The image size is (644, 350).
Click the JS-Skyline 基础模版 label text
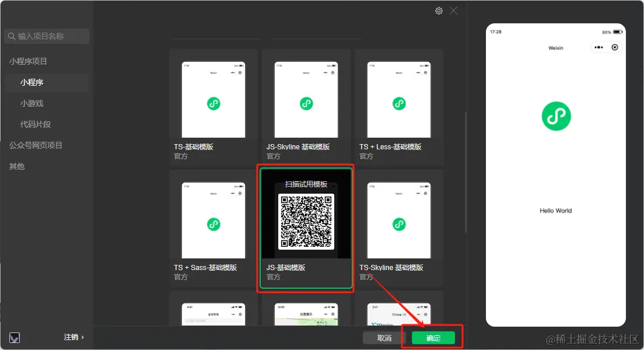pyautogui.click(x=298, y=146)
